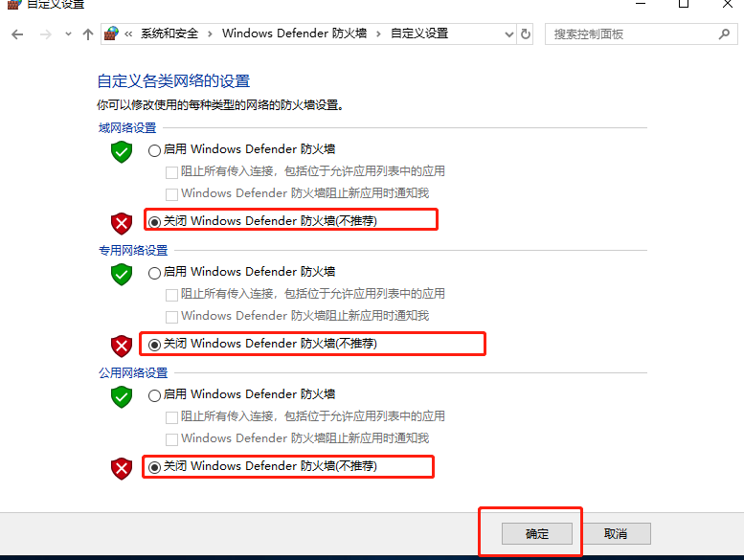Image resolution: width=744 pixels, height=560 pixels.
Task: Select 关闭 Windows Defender 防火墙 under 域网络设置
Action: tap(262, 221)
